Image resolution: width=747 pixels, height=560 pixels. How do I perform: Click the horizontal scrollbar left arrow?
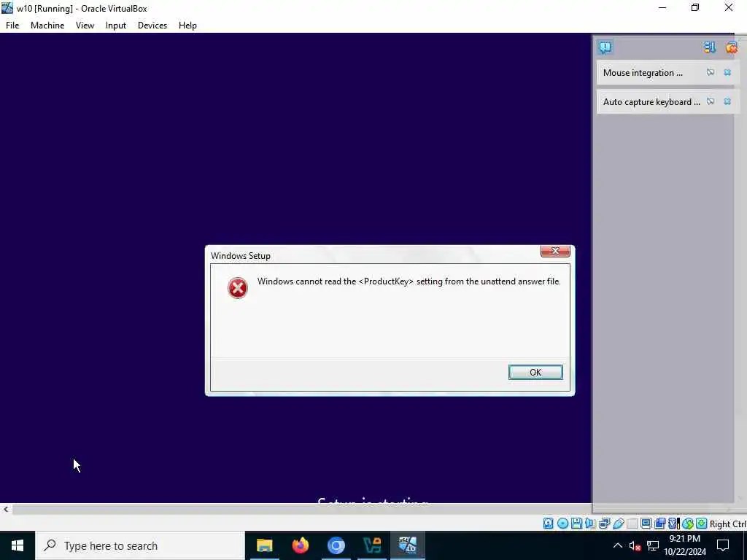[x=6, y=509]
